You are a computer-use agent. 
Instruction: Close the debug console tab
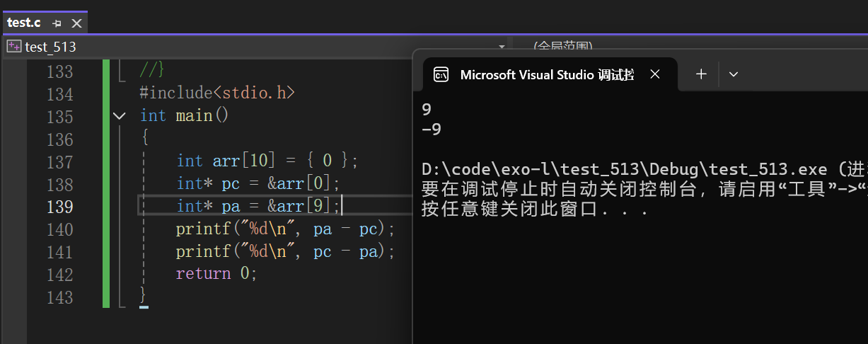click(655, 74)
